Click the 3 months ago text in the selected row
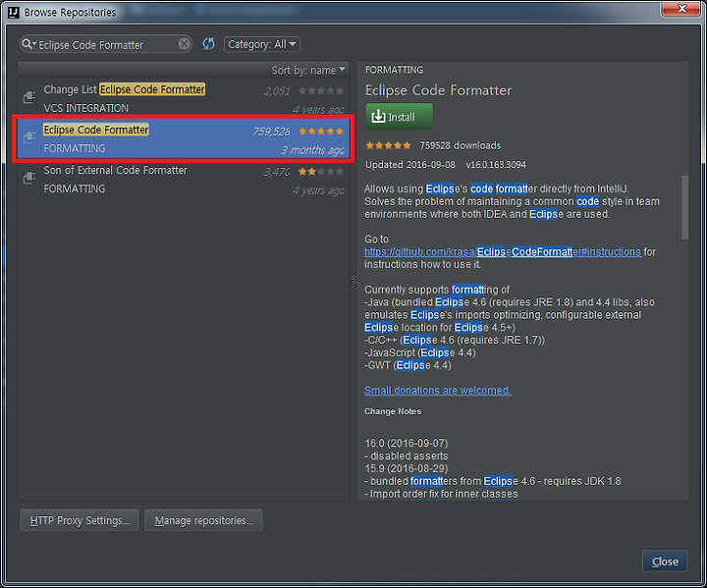The image size is (707, 588). tap(312, 150)
